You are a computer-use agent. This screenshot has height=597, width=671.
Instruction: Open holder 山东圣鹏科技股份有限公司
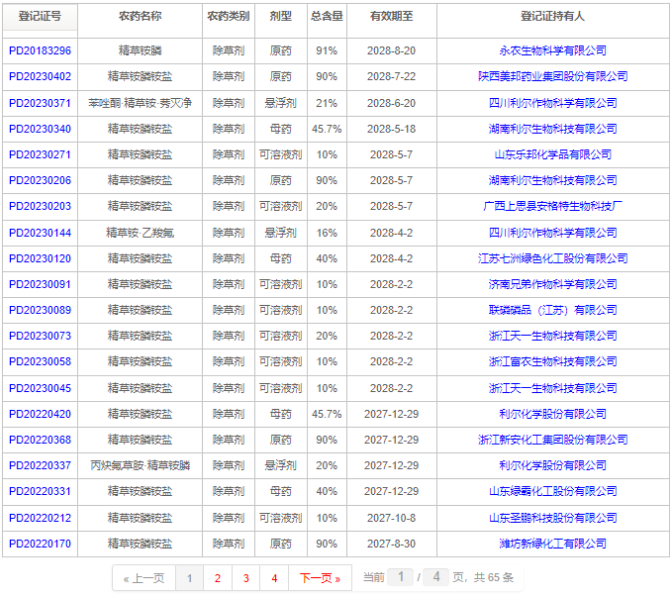coord(553,518)
